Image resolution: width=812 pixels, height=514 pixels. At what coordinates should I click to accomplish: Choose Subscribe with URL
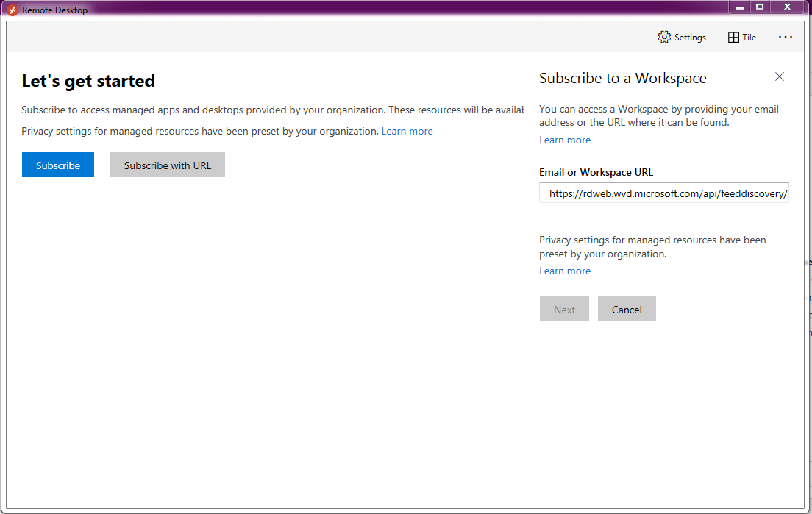tap(167, 165)
